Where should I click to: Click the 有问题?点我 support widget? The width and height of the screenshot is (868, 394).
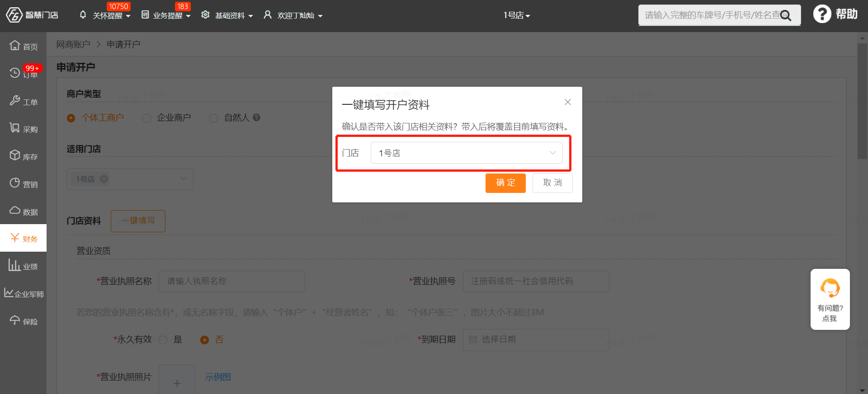coord(830,299)
